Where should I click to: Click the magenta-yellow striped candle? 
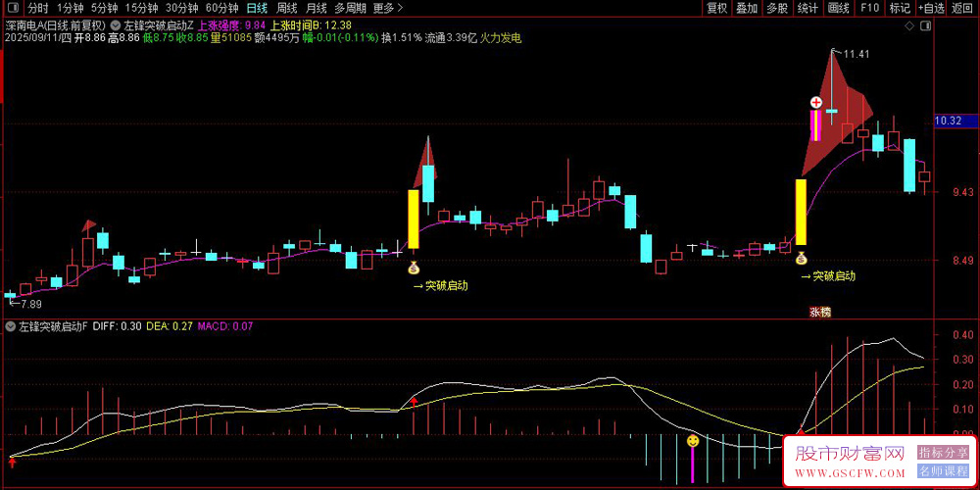click(815, 125)
